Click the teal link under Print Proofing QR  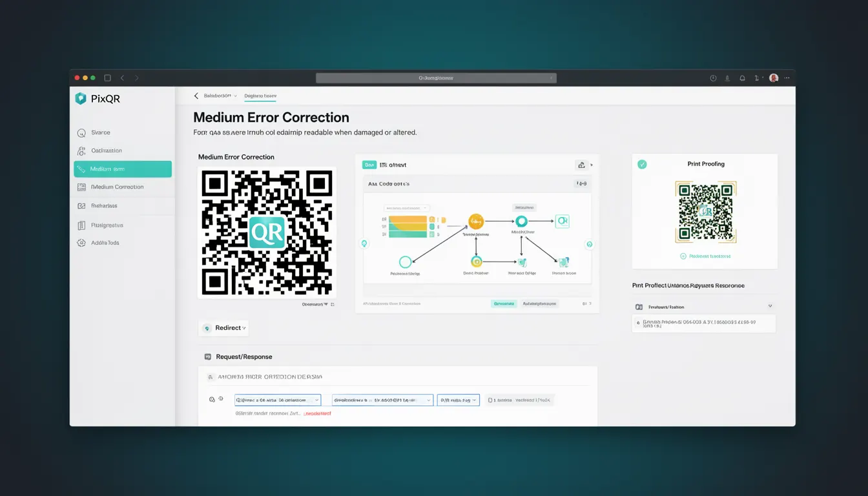[x=705, y=256]
